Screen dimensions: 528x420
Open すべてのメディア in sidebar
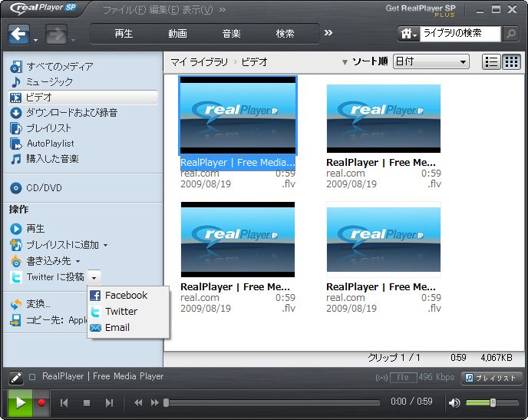(x=51, y=66)
